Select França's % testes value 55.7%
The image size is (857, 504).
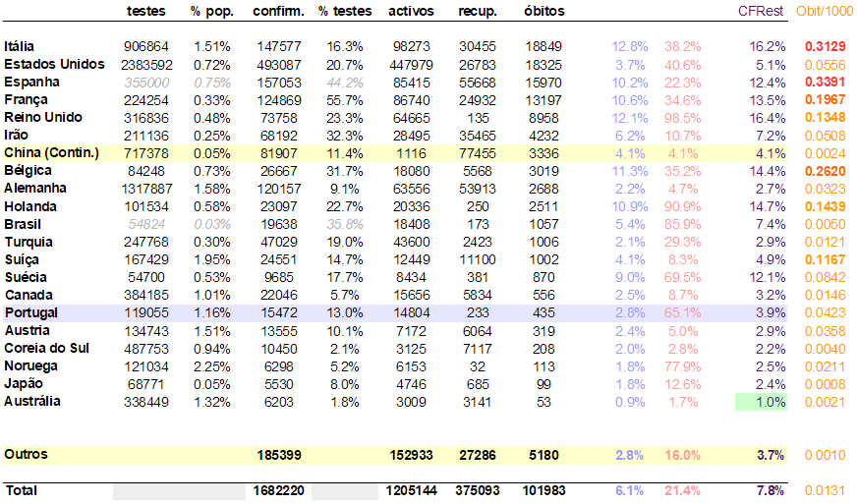345,100
